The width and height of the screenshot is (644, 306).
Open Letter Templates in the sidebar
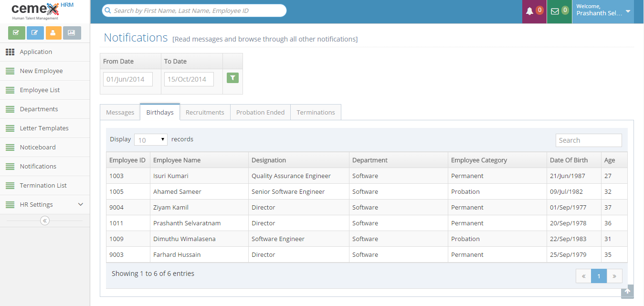[44, 128]
